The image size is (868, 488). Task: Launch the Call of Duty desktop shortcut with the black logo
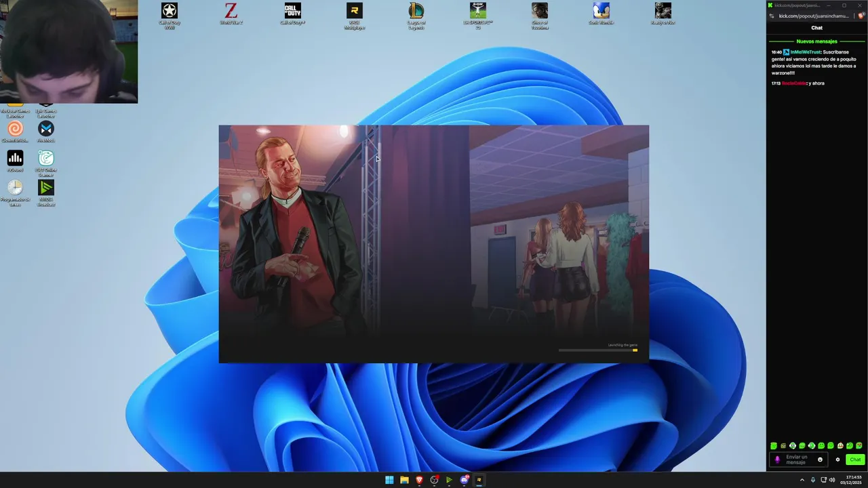click(x=293, y=14)
